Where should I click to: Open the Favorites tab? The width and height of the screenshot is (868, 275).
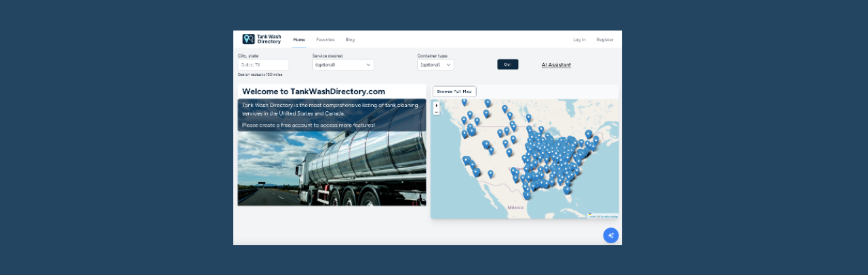coord(325,40)
